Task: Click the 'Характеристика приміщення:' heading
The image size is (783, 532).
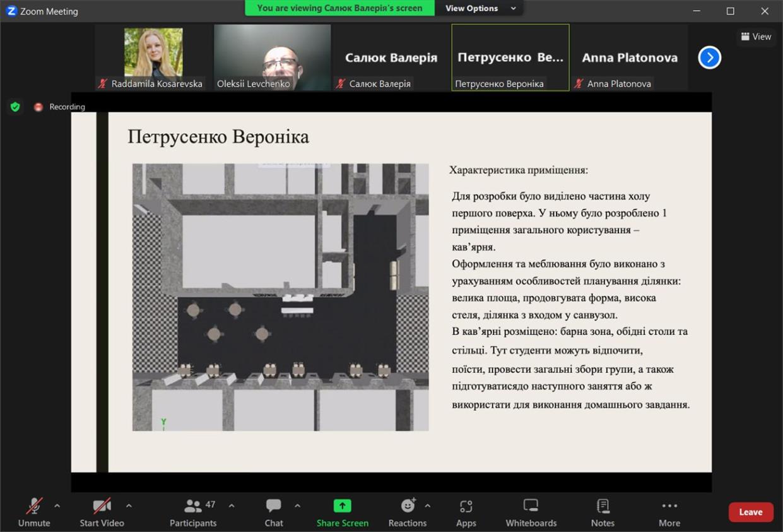Action: click(x=519, y=170)
